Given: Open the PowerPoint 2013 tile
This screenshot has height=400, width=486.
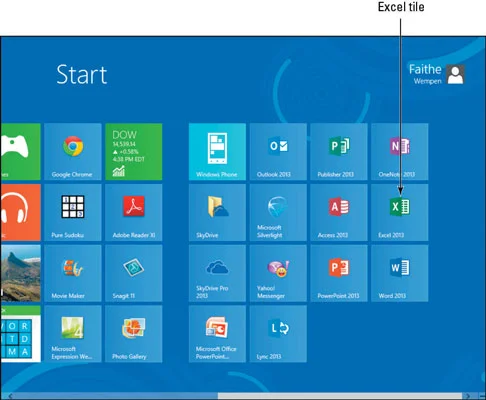Looking at the screenshot, I should tap(339, 273).
